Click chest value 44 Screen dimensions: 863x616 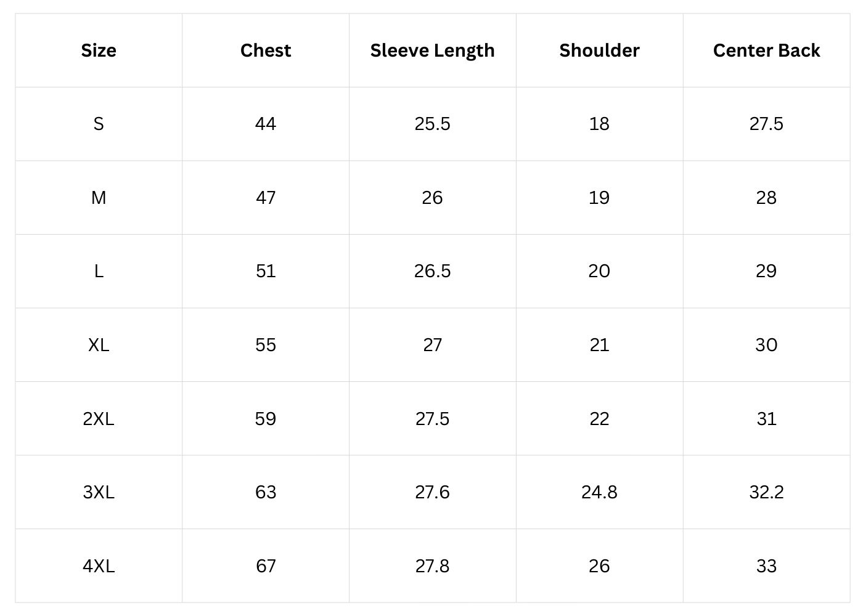266,124
